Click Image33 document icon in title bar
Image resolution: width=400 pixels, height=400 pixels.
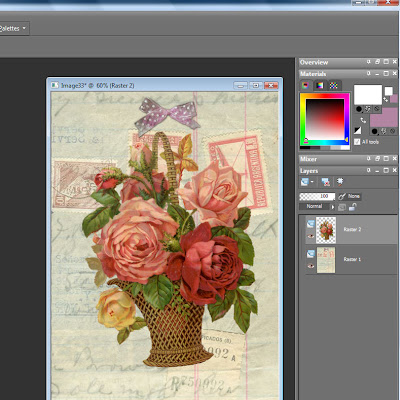54,85
